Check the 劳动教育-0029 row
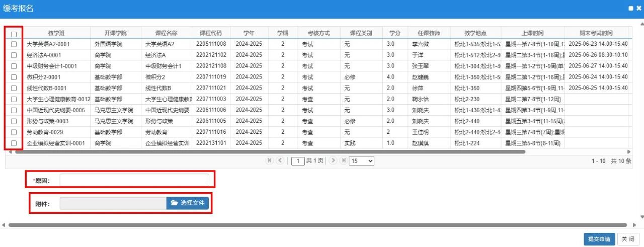 14,132
